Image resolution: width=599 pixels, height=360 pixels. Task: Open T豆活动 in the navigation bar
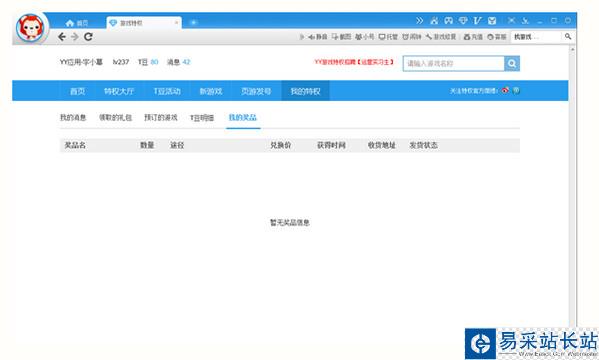(167, 91)
